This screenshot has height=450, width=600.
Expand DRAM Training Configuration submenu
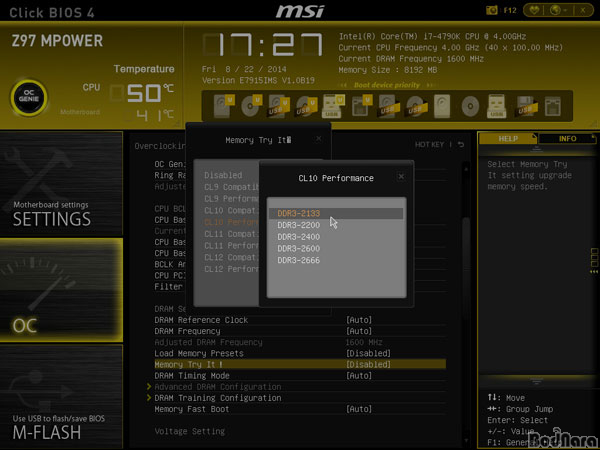pos(218,398)
